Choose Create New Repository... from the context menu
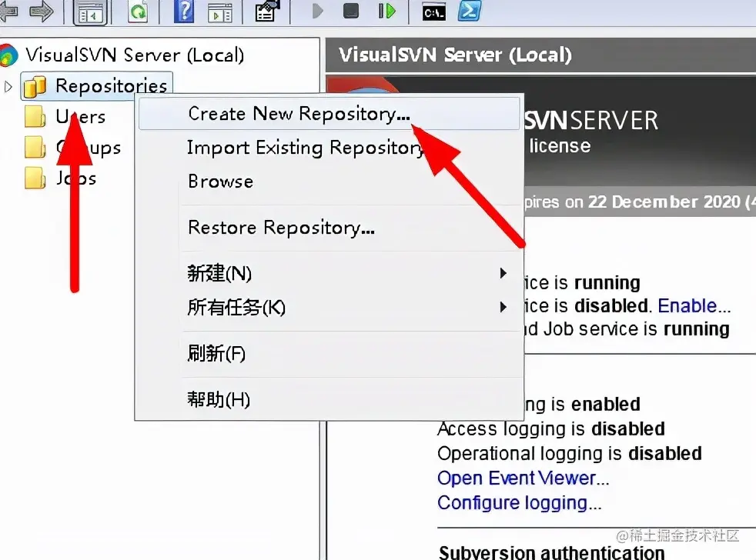 click(329, 114)
